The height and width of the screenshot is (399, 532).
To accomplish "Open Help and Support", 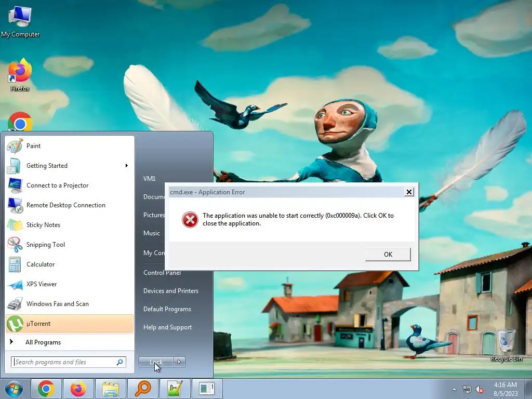I will tap(167, 327).
